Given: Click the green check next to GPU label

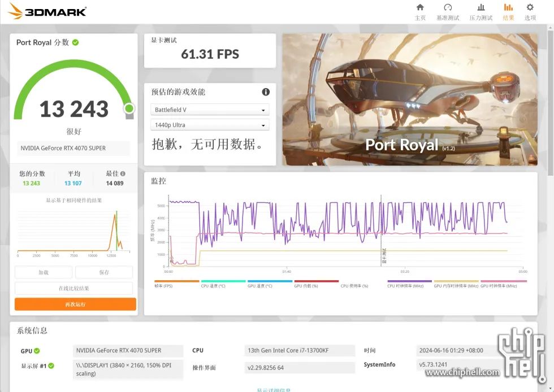Looking at the screenshot, I should [37, 351].
